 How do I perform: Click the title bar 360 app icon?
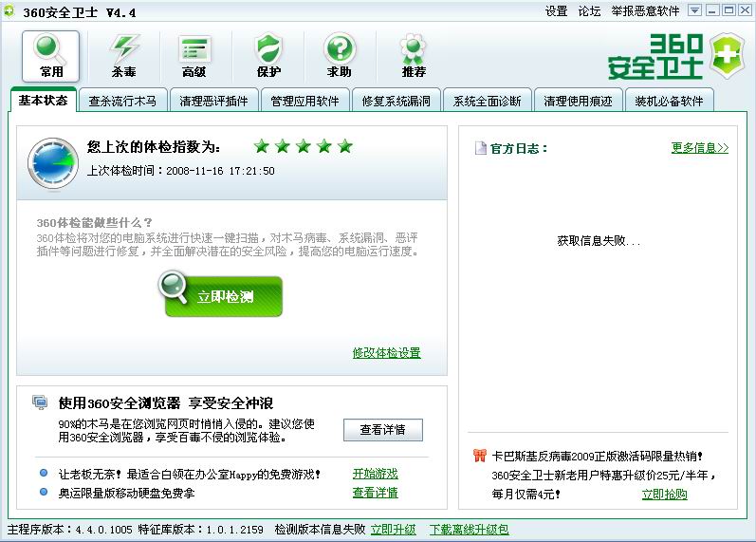tap(9, 10)
